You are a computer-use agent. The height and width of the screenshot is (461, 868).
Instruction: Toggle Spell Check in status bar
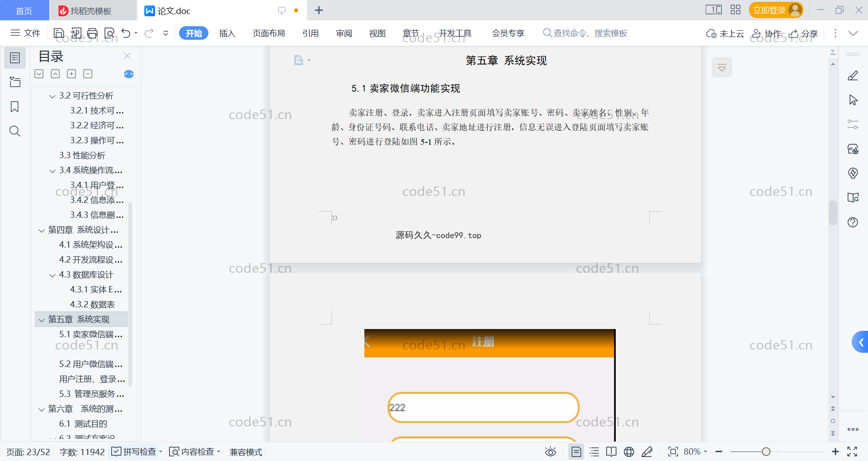pyautogui.click(x=134, y=452)
